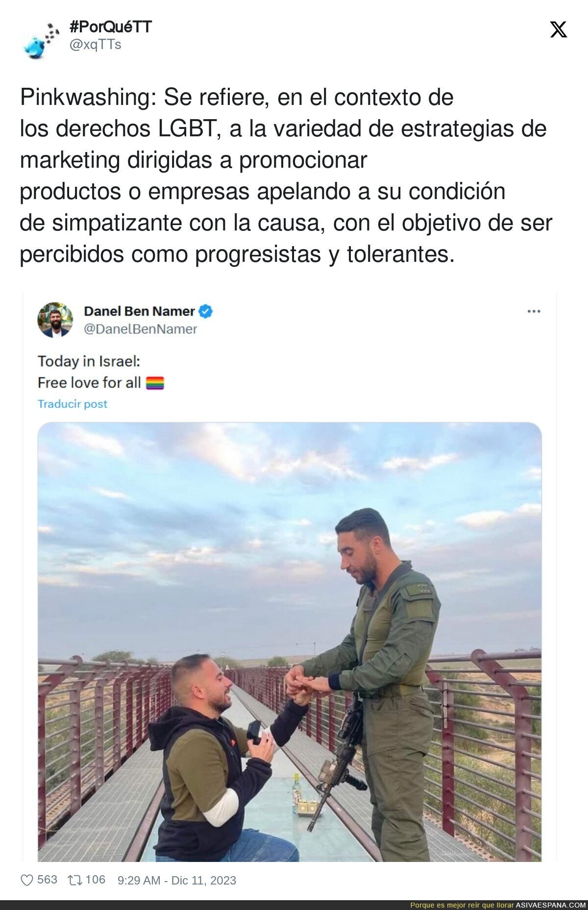Open the @DanelBenNamer handle

(x=141, y=329)
